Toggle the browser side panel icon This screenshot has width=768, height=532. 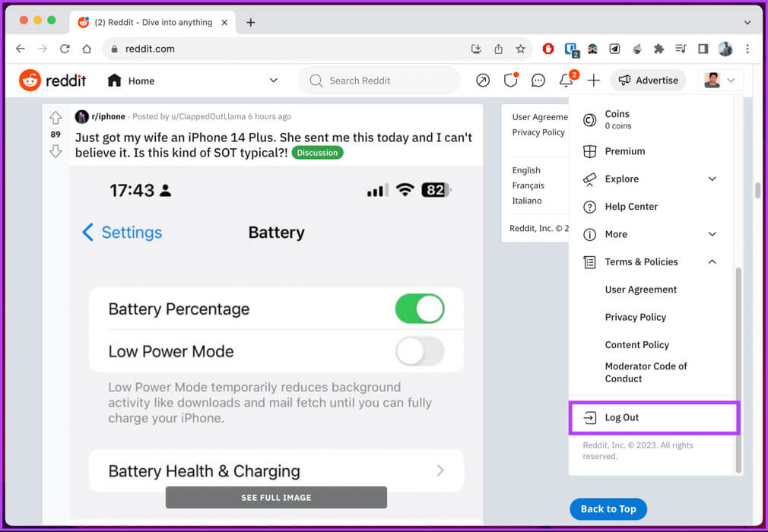coord(703,49)
